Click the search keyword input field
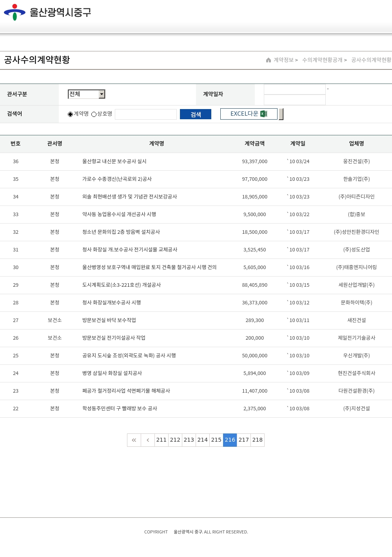392x557 pixels. (x=146, y=114)
